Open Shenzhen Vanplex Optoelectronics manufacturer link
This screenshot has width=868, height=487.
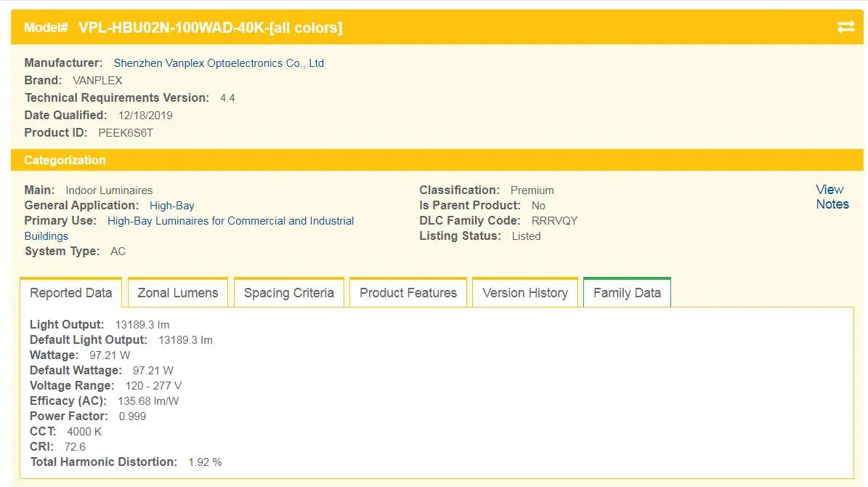[x=219, y=63]
